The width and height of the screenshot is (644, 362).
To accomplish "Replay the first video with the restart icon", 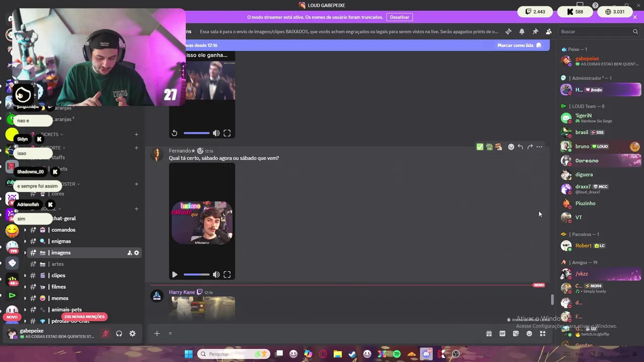I will point(174,133).
